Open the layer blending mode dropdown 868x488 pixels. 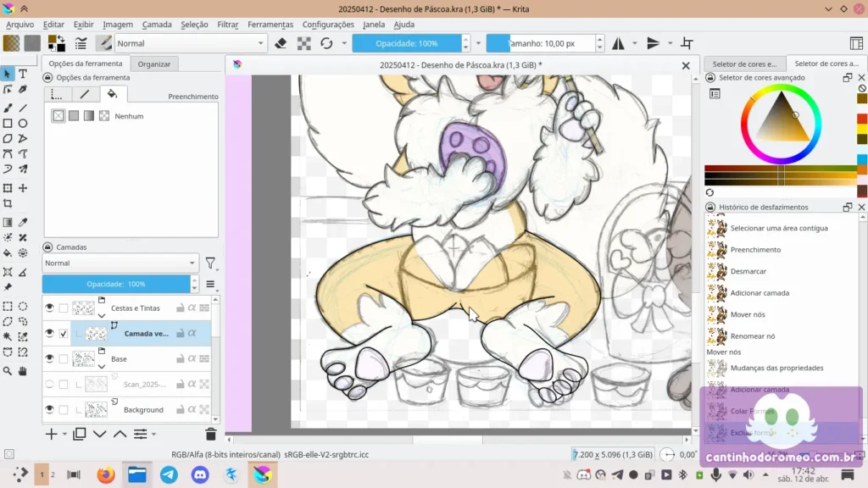[x=120, y=263]
